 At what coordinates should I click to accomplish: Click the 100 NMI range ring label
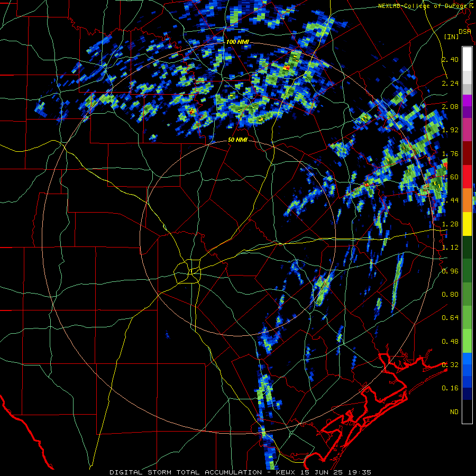coord(237,42)
